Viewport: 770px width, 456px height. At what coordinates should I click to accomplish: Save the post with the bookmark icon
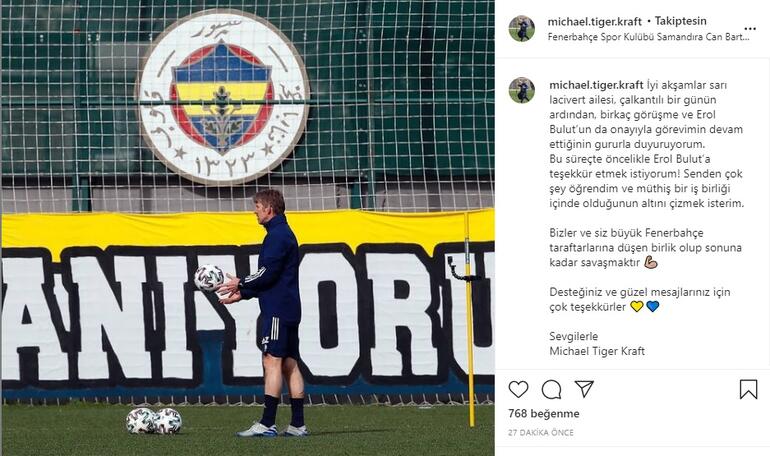point(748,389)
